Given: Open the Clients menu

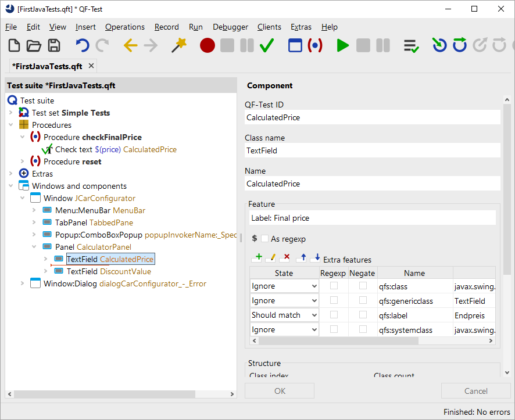Looking at the screenshot, I should point(269,27).
